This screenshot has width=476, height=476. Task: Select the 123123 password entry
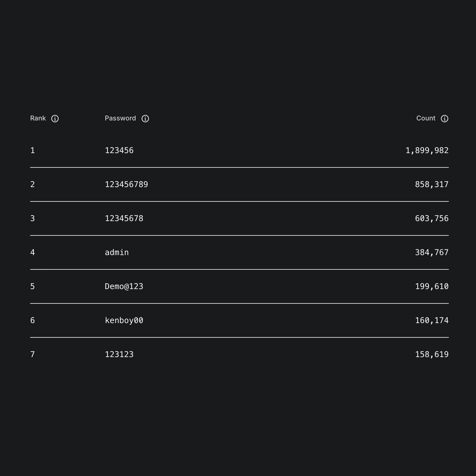(119, 354)
